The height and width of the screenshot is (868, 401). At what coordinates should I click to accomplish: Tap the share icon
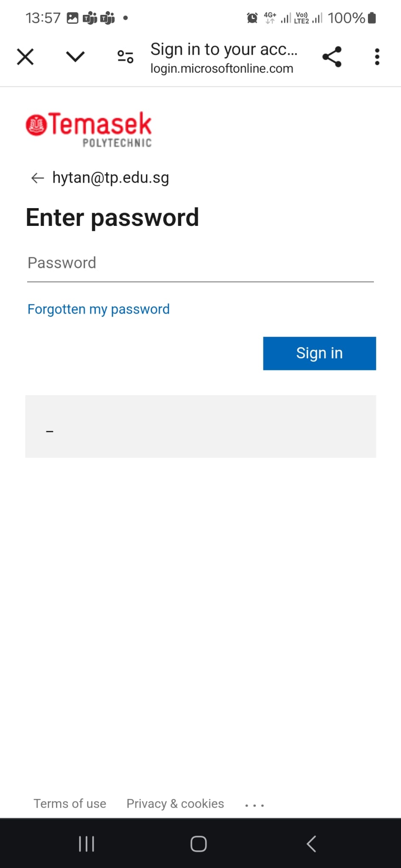(x=332, y=57)
